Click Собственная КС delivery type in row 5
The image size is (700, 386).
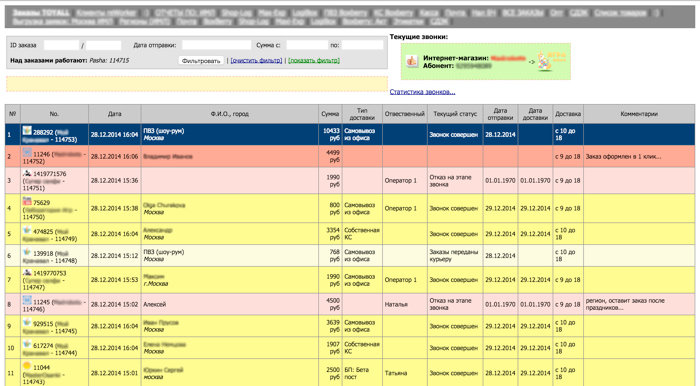[x=362, y=234]
